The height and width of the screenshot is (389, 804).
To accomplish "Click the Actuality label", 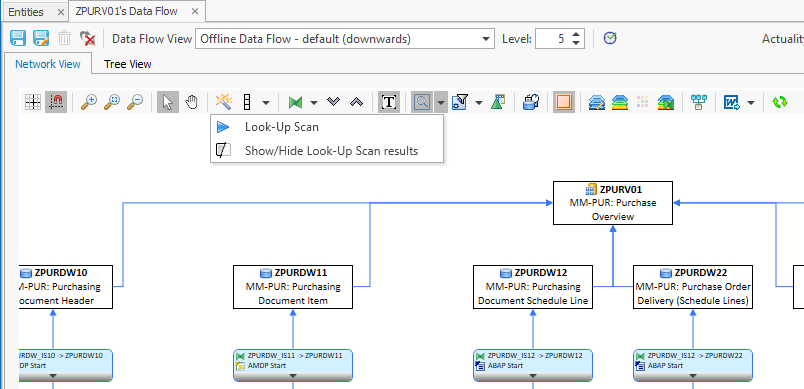I will pos(782,38).
